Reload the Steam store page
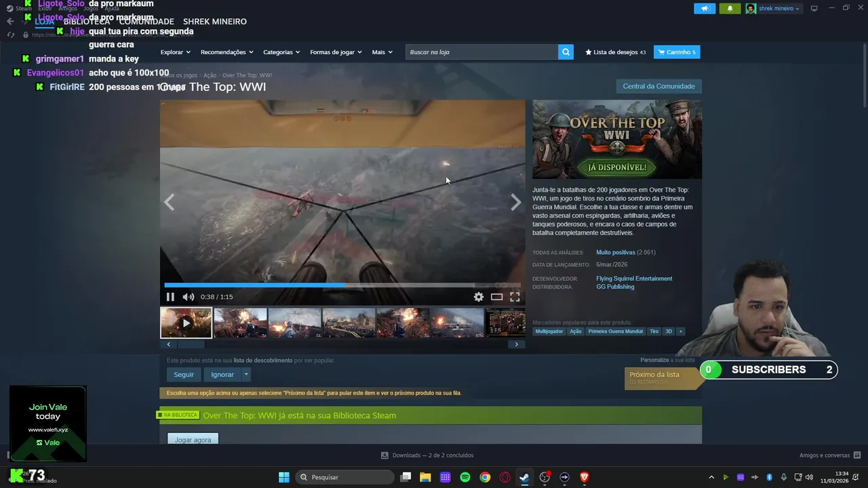The image size is (868, 488). pyautogui.click(x=10, y=35)
